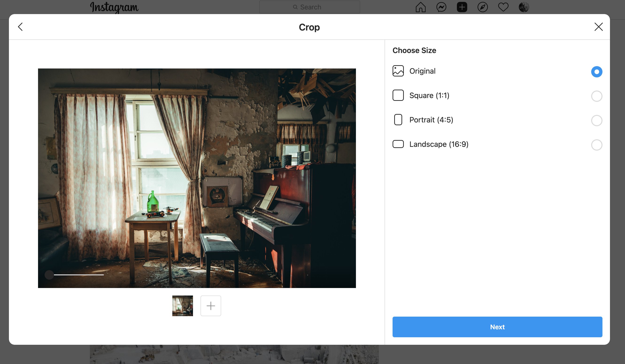
Task: Select Original size radio button
Action: [596, 72]
